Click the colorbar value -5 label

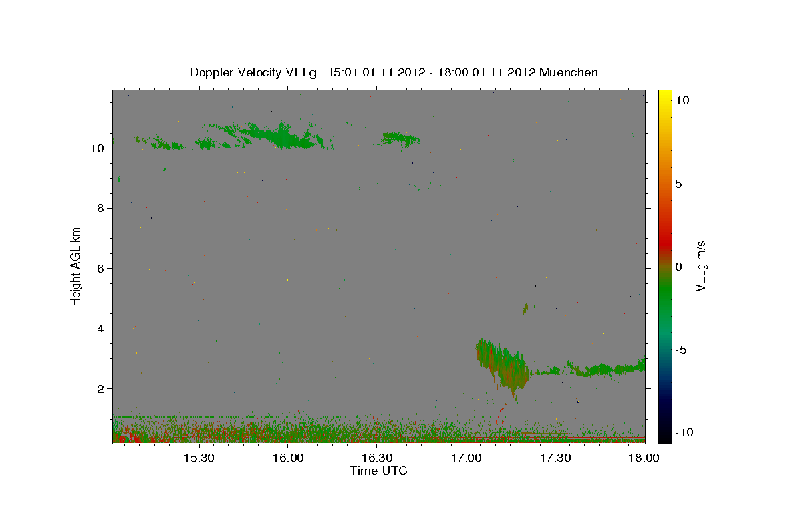[x=682, y=350]
